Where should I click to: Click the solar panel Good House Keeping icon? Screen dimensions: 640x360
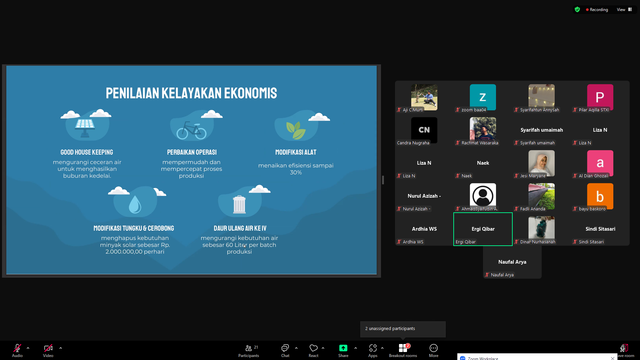tap(85, 128)
